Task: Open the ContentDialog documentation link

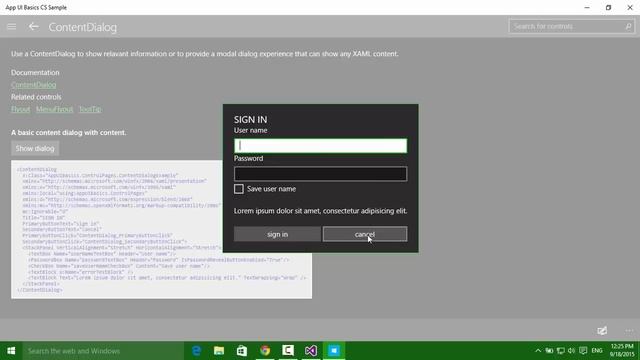Action: 33,85
